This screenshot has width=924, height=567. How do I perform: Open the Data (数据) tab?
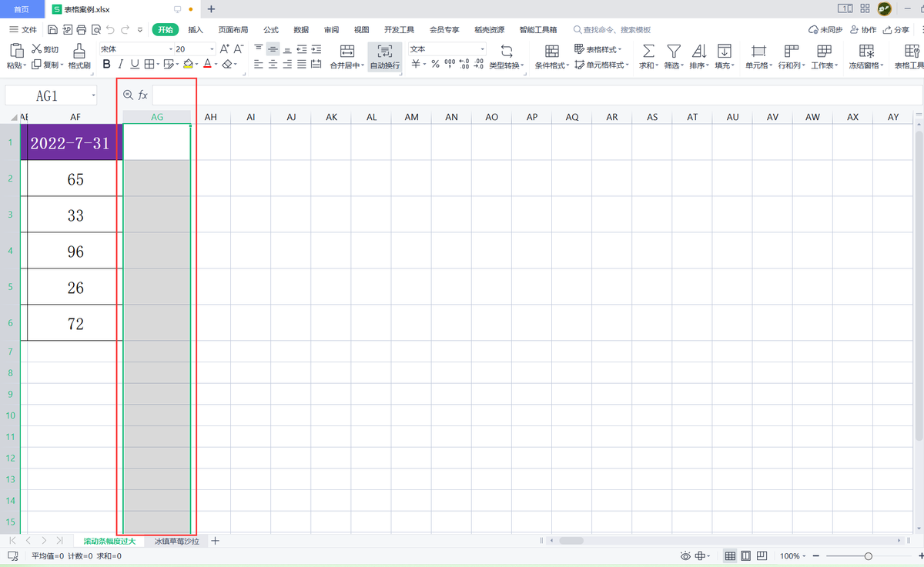point(301,30)
